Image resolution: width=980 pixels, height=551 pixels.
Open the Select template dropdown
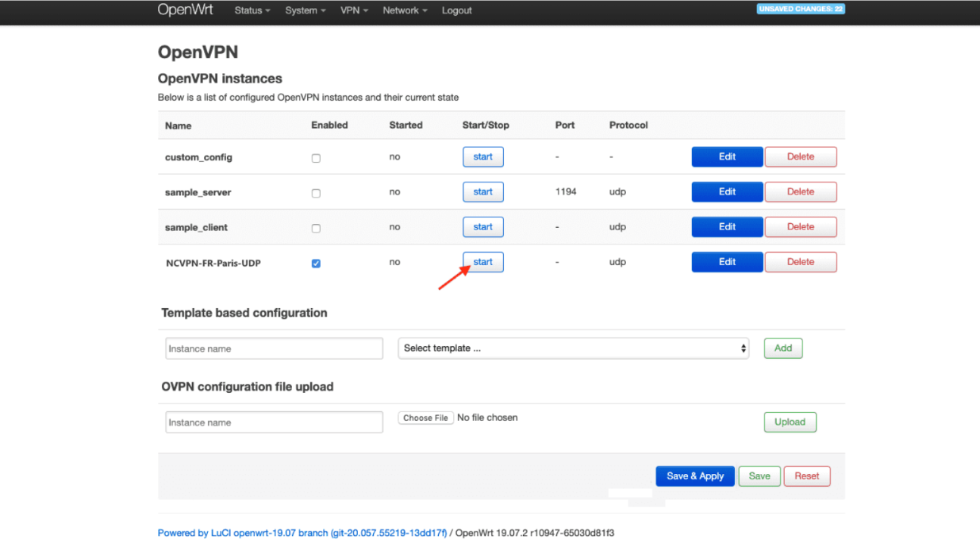[x=574, y=349]
